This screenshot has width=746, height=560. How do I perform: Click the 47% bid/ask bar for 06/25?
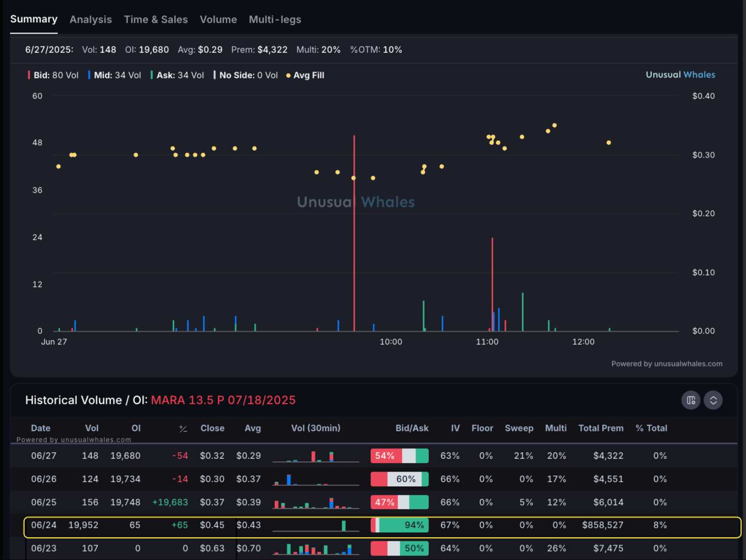click(400, 502)
